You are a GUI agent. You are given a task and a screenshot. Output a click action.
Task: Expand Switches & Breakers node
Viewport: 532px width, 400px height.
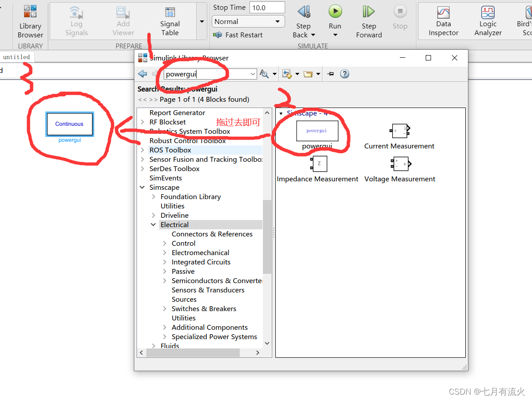click(165, 308)
